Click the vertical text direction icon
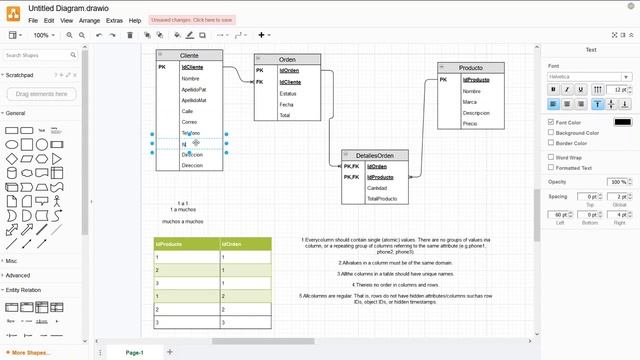The height and width of the screenshot is (360, 640). [x=598, y=89]
